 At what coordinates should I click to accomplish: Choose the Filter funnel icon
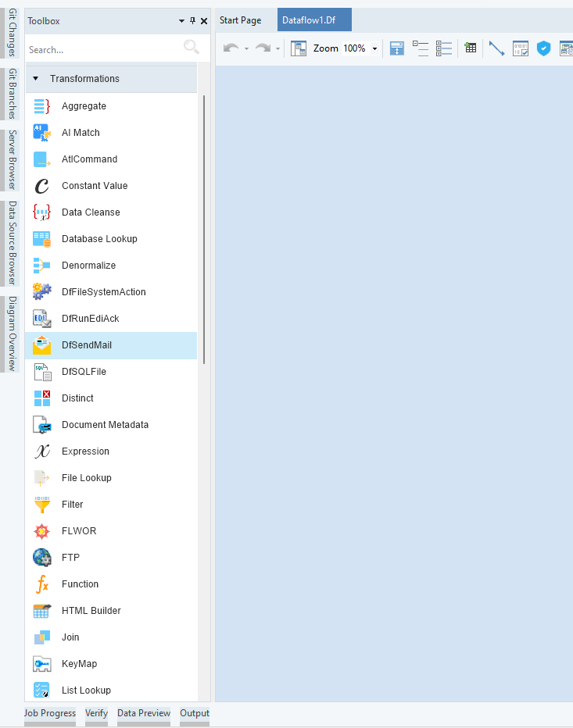[42, 505]
